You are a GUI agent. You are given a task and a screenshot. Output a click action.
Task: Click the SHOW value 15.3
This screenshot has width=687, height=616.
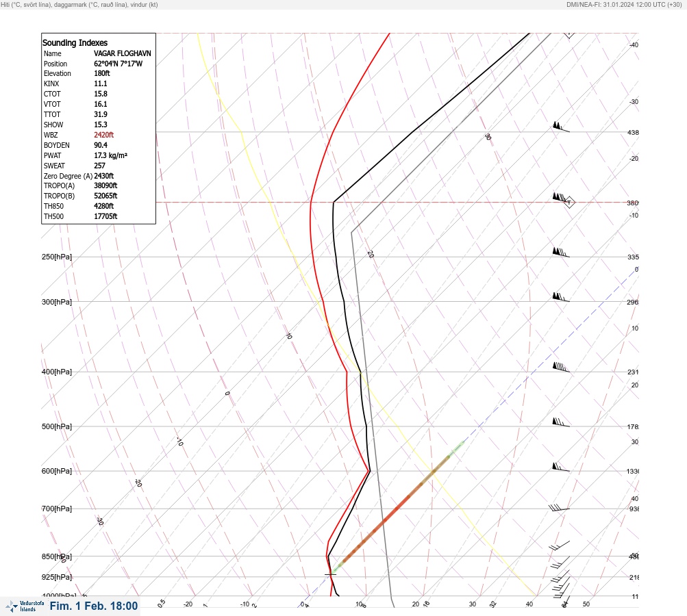click(100, 125)
